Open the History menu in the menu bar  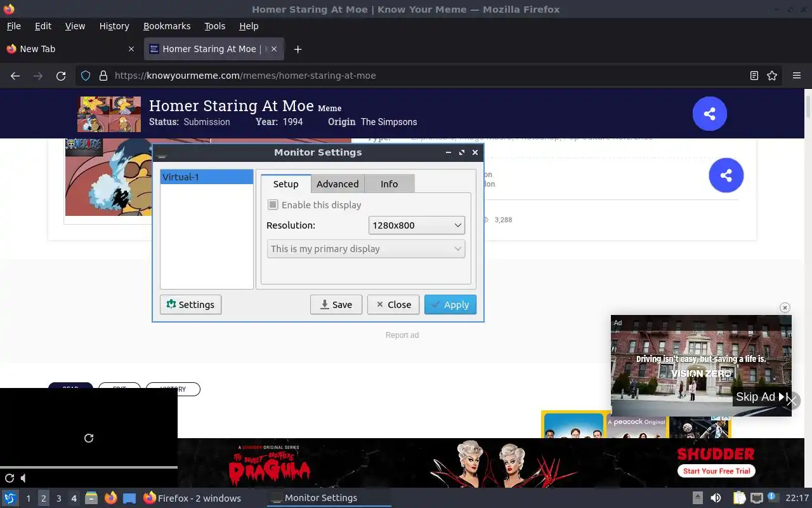pos(114,26)
